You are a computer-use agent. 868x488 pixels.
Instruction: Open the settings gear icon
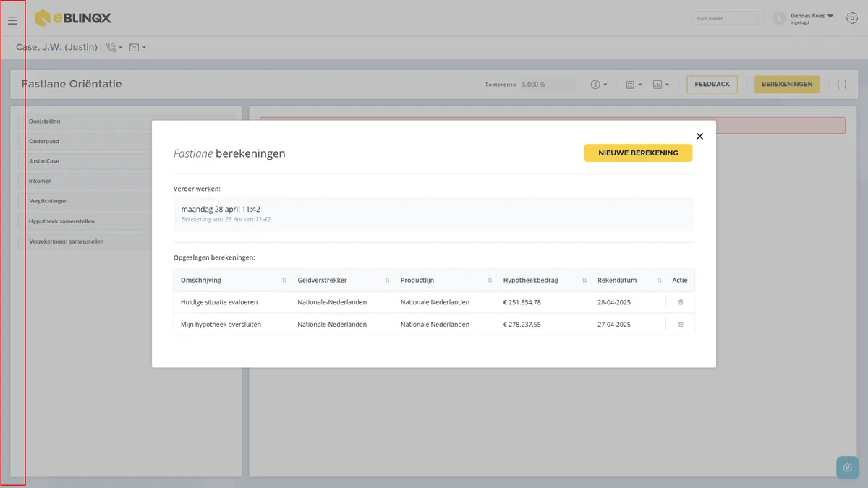[x=852, y=18]
